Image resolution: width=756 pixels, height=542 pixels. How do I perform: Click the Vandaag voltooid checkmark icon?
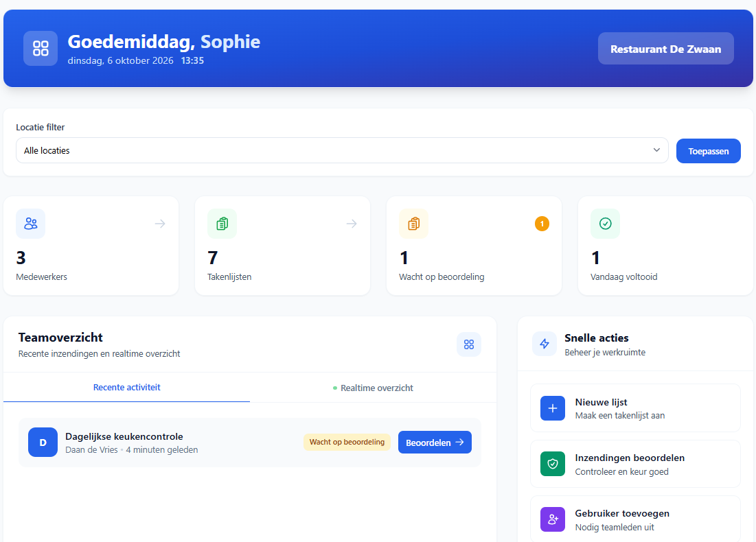tap(605, 224)
